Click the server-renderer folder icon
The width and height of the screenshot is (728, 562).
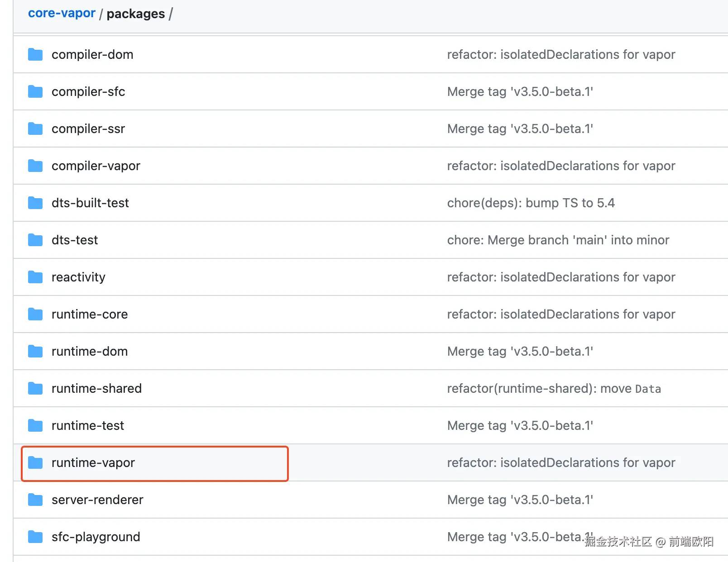point(35,500)
